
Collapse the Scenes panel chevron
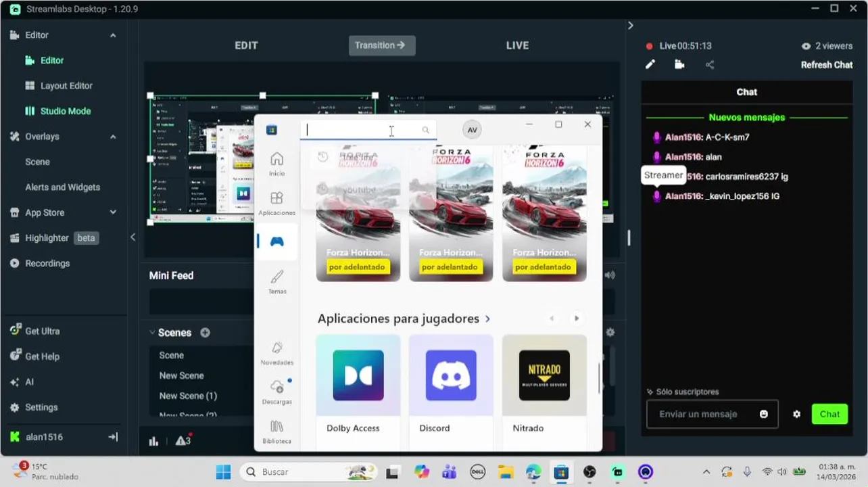pyautogui.click(x=153, y=333)
